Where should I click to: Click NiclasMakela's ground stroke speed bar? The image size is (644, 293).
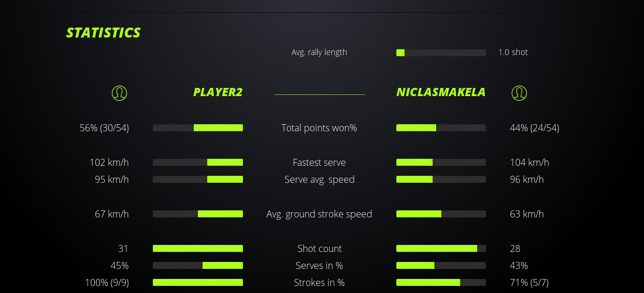441,214
